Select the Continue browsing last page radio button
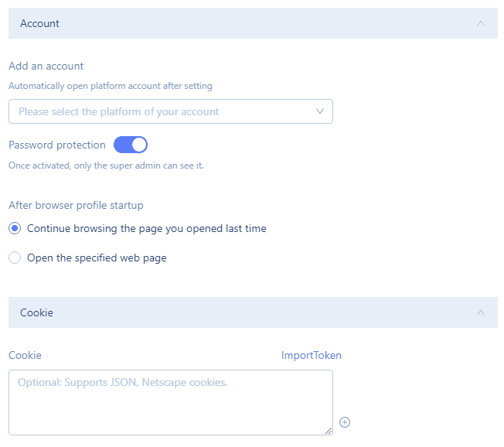Viewport: 504px width, 447px height. pyautogui.click(x=15, y=228)
